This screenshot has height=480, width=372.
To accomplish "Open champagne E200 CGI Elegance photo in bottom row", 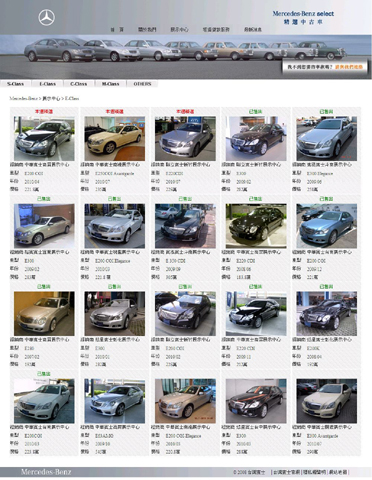I will tap(185, 401).
